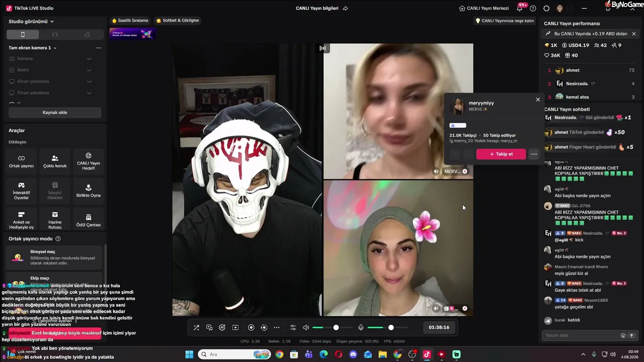The width and height of the screenshot is (644, 362).
Task: Open Discord from the taskbar
Action: pyautogui.click(x=353, y=354)
